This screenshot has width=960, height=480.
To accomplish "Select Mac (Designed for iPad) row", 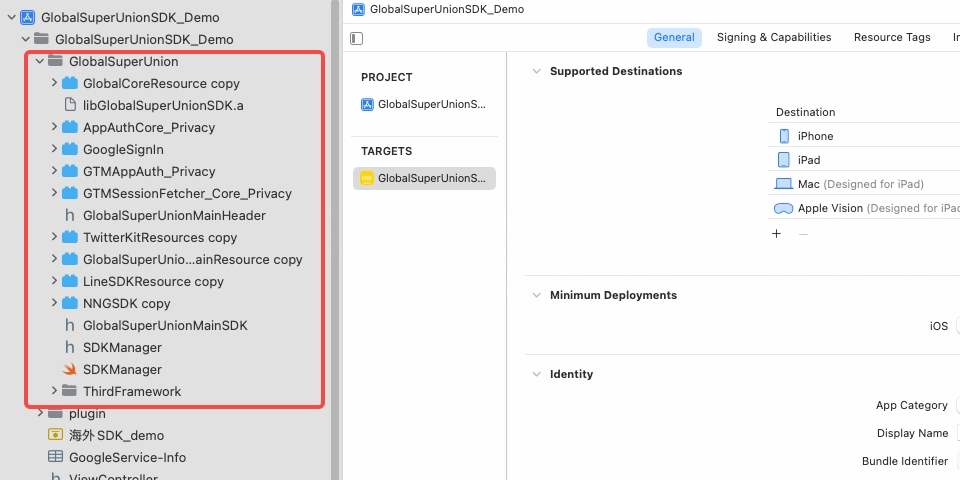I will tap(863, 184).
